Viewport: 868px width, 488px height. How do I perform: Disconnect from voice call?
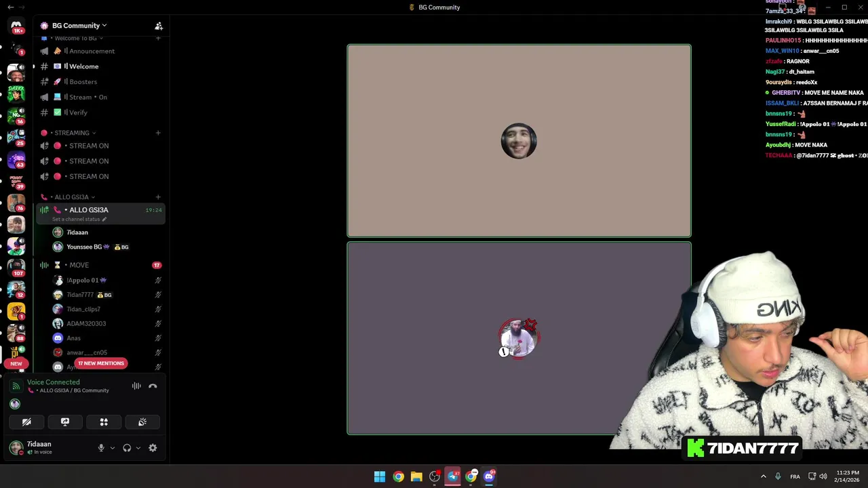[x=153, y=386]
